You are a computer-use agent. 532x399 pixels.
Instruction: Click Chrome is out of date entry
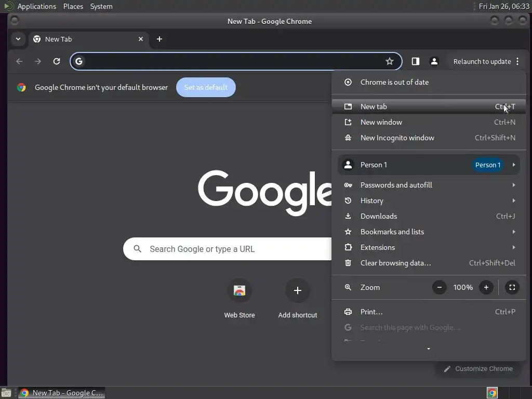(x=429, y=82)
